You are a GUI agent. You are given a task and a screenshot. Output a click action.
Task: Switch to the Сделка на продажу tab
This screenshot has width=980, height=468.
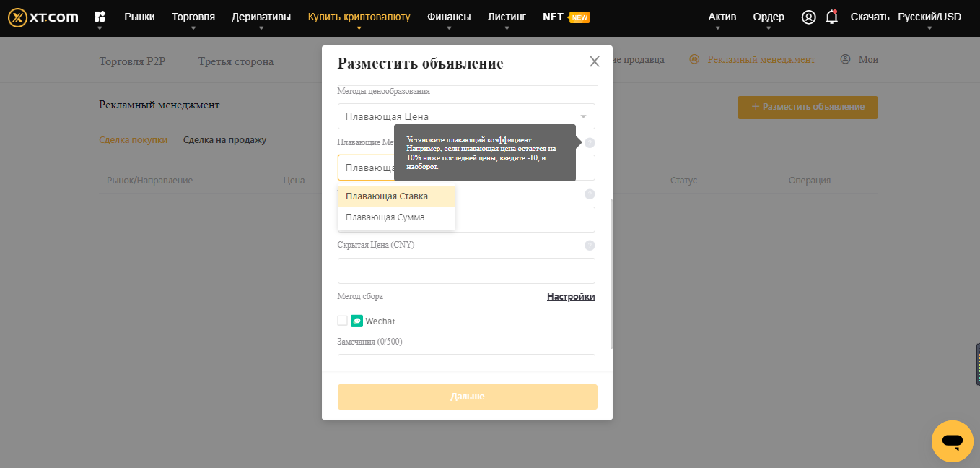(x=224, y=140)
